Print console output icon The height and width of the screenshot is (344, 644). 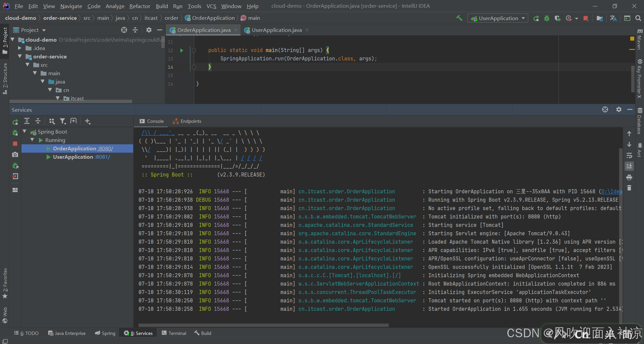coord(629,177)
